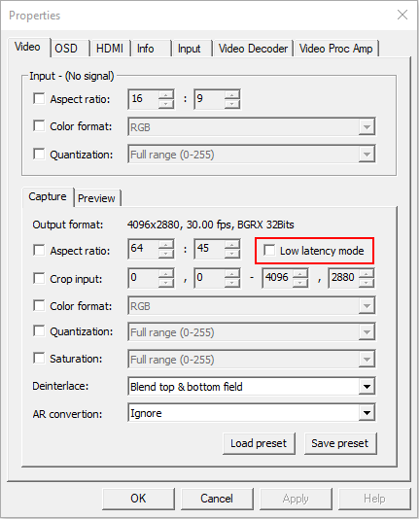
Task: Click the Load preset button
Action: pyautogui.click(x=259, y=443)
